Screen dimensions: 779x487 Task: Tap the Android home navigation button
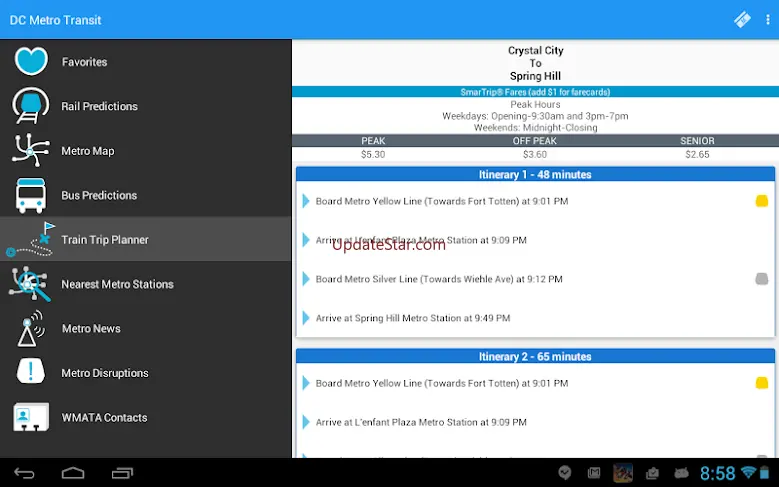click(x=73, y=473)
